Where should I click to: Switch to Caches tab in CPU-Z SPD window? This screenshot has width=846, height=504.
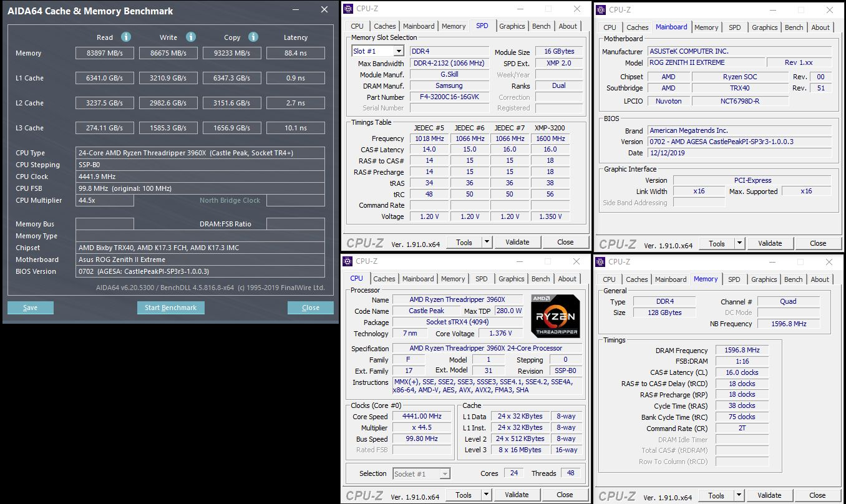(x=384, y=26)
